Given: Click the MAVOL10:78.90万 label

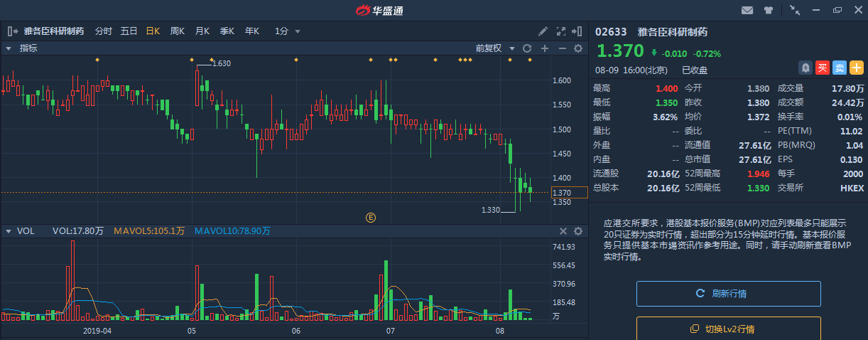Looking at the screenshot, I should pos(232,231).
